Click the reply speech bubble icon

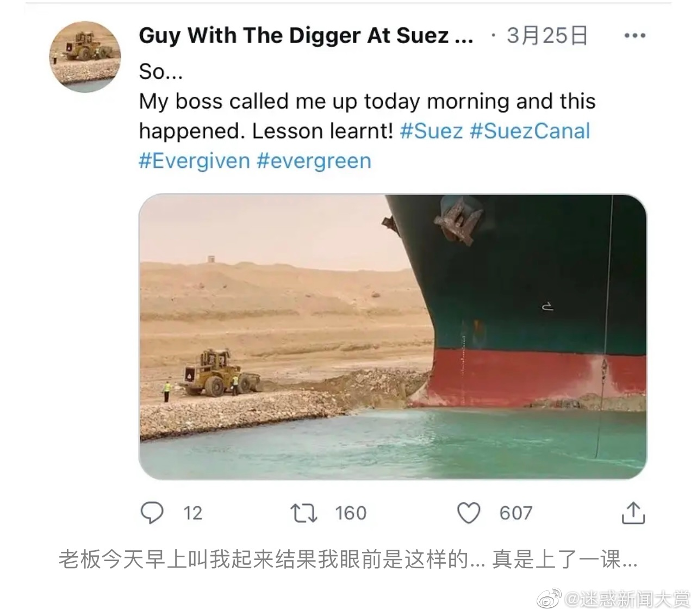click(x=152, y=513)
